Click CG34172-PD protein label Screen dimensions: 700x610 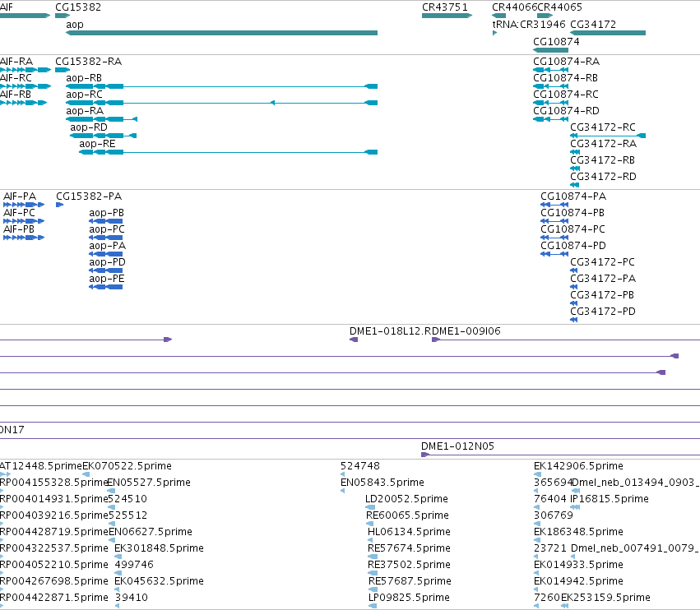pos(603,312)
